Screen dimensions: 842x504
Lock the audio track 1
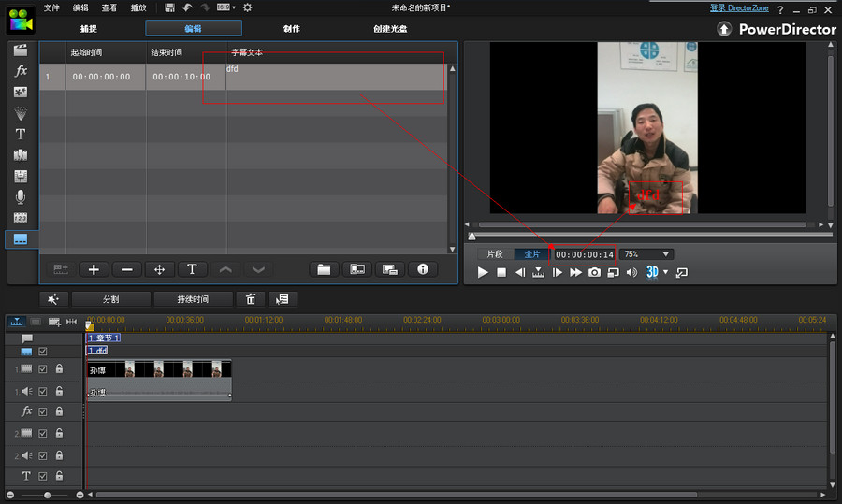point(59,392)
